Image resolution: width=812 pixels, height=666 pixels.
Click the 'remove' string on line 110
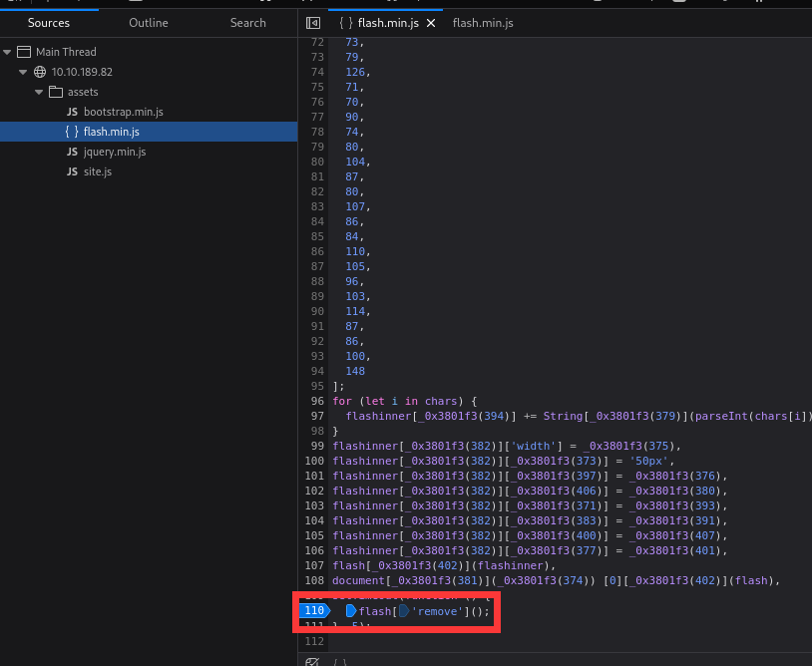[x=437, y=611]
